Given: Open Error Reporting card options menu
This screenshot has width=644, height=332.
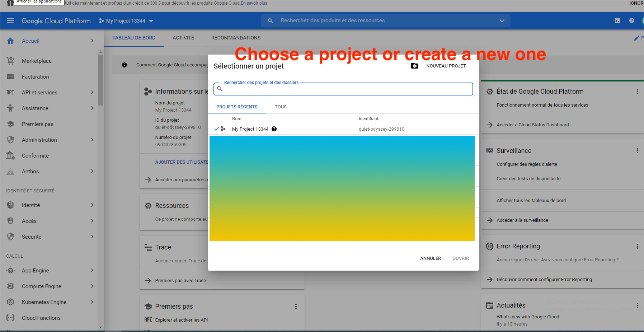Looking at the screenshot, I should [638, 247].
